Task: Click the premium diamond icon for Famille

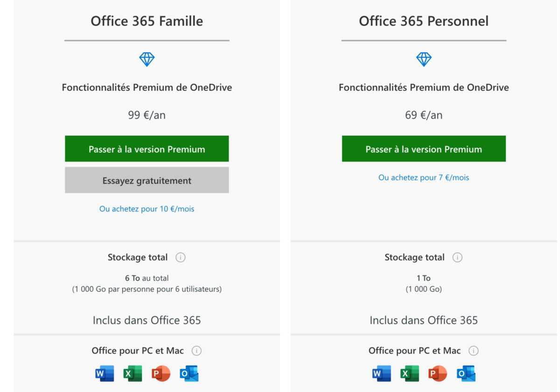Action: coord(147,59)
